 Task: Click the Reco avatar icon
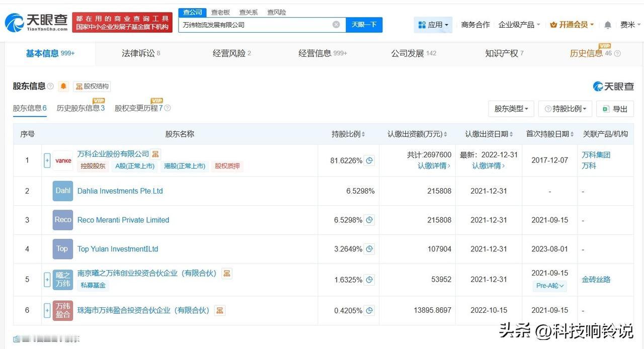tap(63, 220)
